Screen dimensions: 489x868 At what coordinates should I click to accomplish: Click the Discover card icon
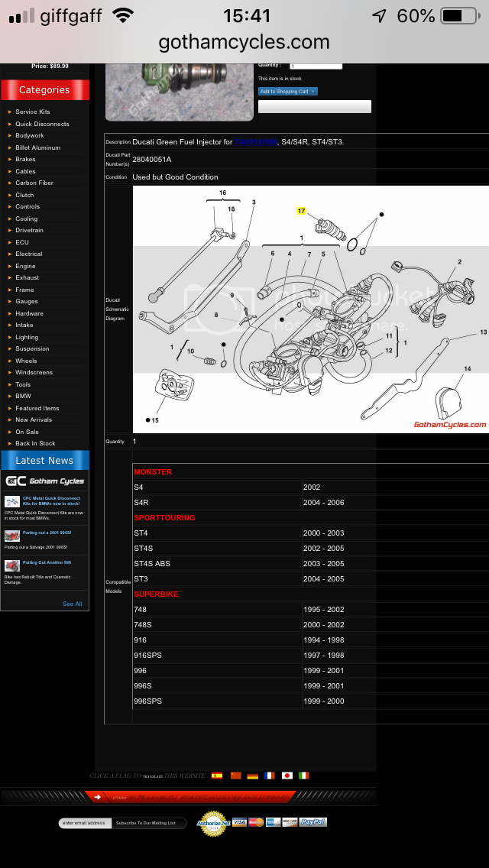pos(290,822)
